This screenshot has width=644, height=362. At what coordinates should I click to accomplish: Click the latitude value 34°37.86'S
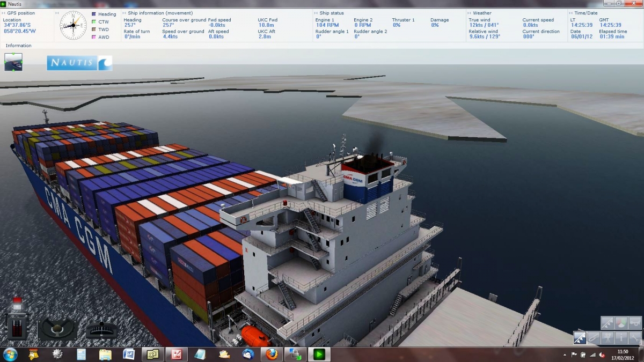(16, 25)
